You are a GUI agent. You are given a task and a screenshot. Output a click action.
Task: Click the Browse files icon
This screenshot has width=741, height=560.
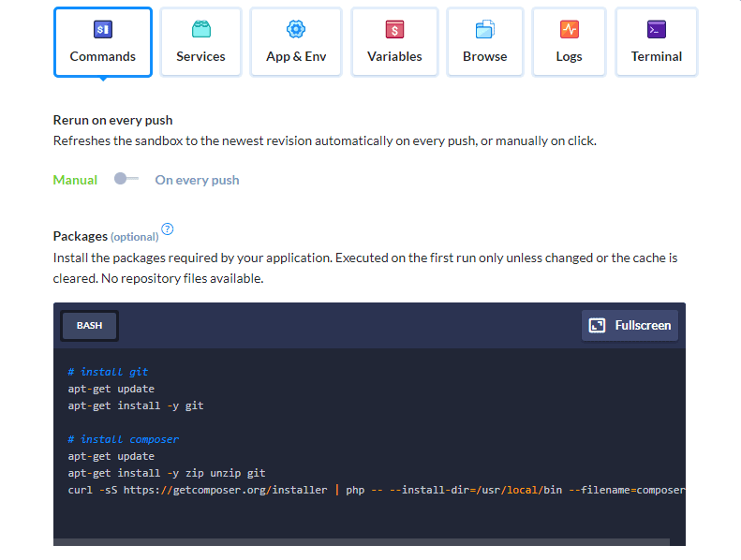coord(484,30)
